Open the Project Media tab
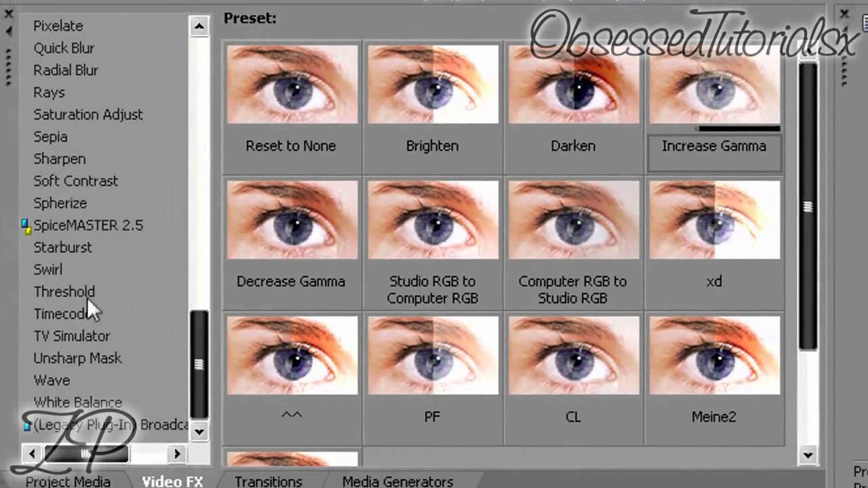 coord(68,481)
